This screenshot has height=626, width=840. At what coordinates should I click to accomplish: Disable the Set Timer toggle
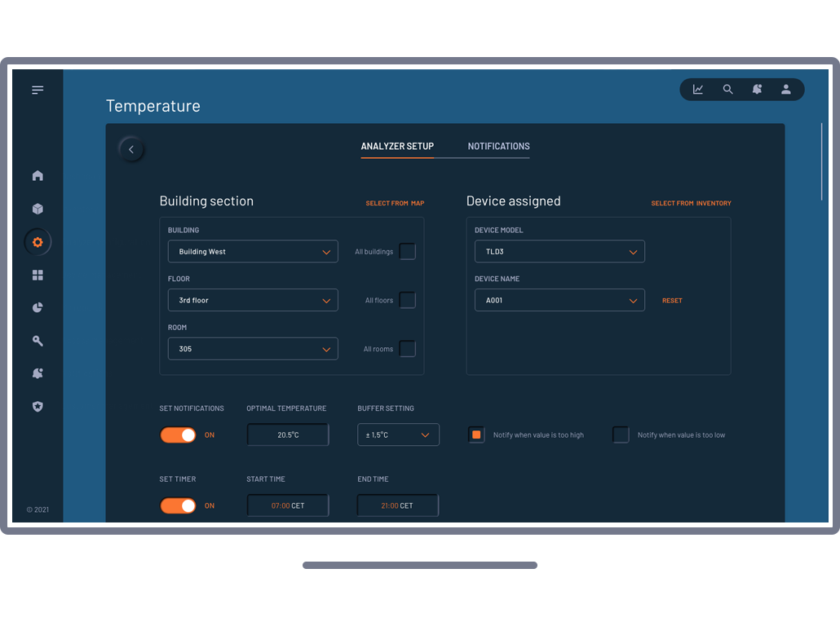[178, 506]
